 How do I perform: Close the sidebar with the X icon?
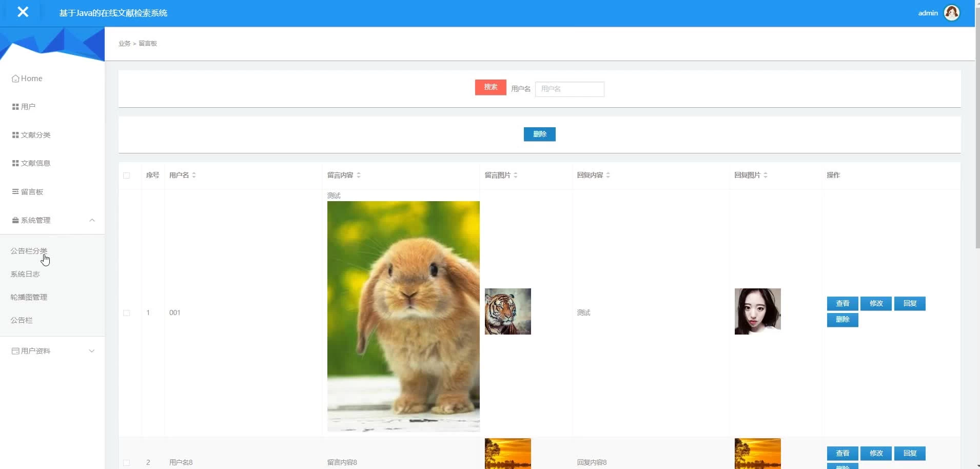click(23, 12)
